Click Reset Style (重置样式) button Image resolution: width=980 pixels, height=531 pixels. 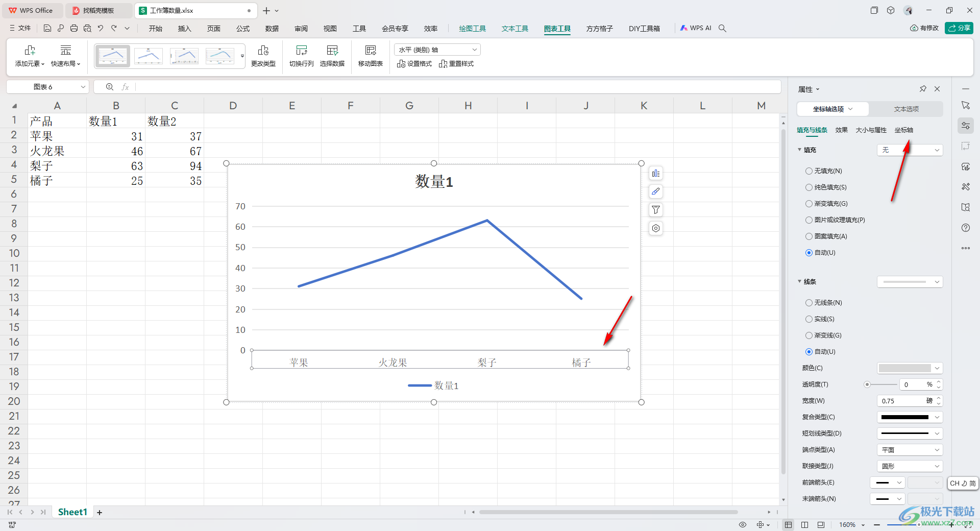point(456,64)
